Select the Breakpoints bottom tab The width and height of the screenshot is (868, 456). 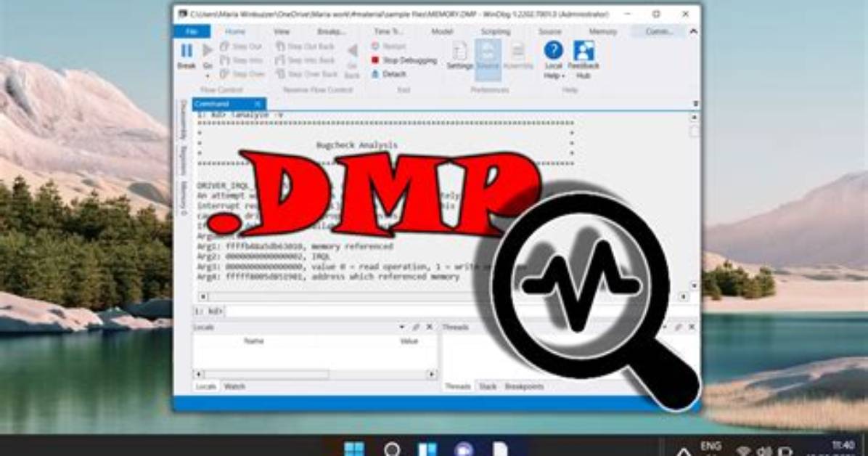click(524, 387)
